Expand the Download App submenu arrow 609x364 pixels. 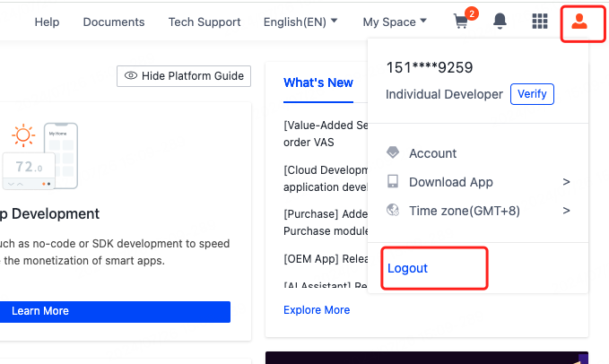point(566,182)
